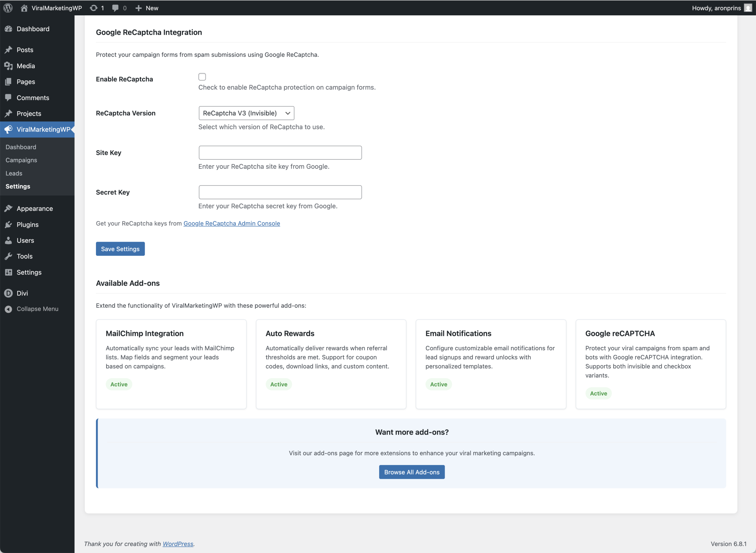Screen dimensions: 756x553
Task: Click the aronprins user avatar
Action: tap(748, 8)
